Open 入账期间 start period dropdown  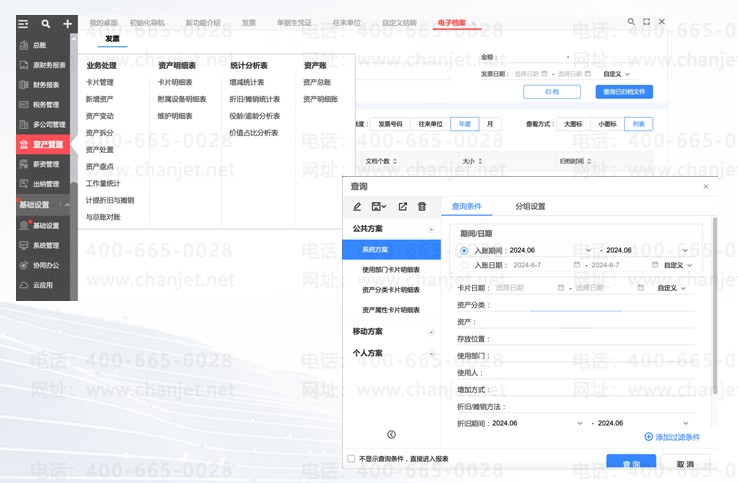588,250
